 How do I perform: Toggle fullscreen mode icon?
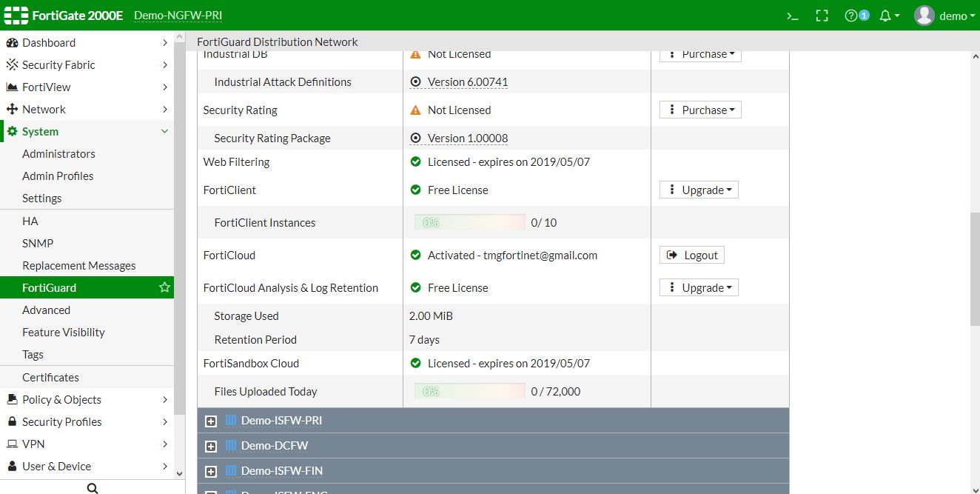point(822,16)
